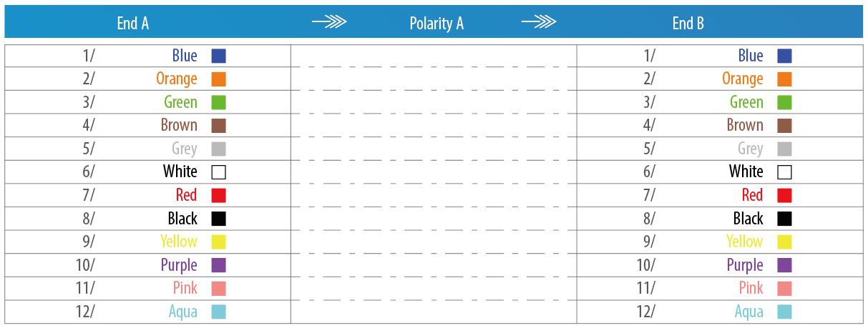Screen dimensions: 868x328
Task: Select the yellow swatch under End B
Action: 785,242
